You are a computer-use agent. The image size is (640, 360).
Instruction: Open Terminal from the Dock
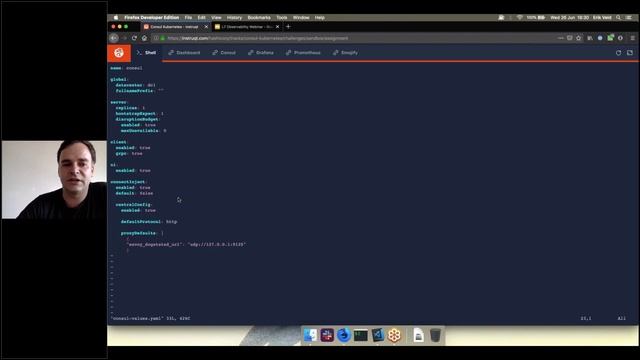(x=361, y=335)
